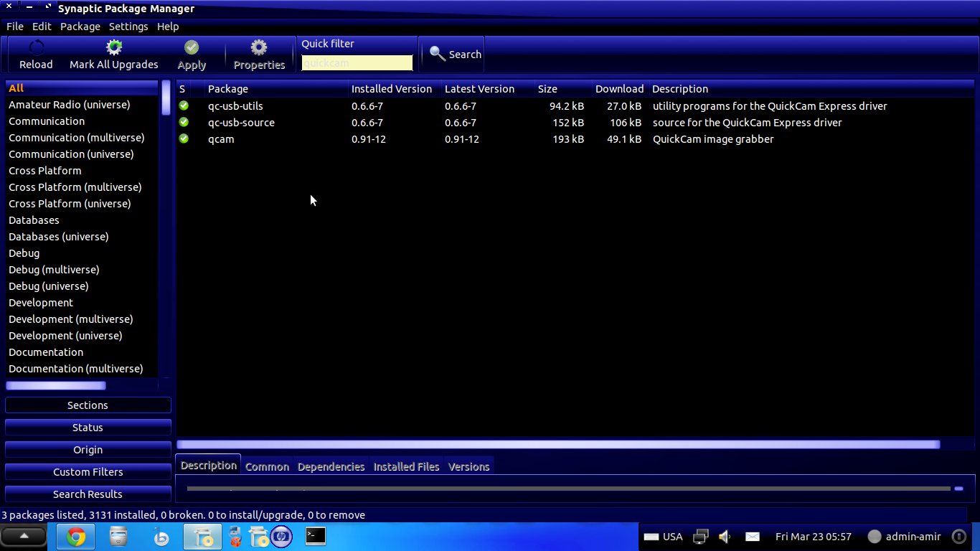Switch to the Common tab

tap(267, 466)
